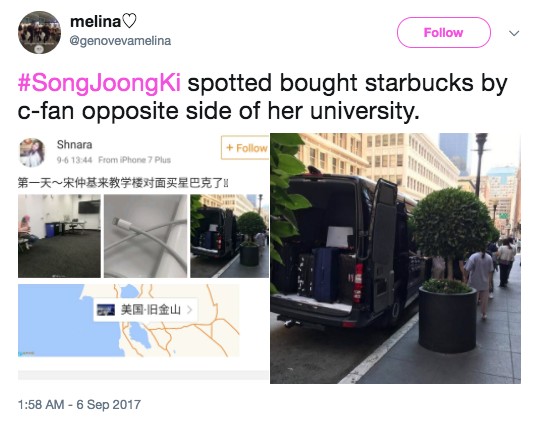Expand the location tag arrow

(x=189, y=310)
